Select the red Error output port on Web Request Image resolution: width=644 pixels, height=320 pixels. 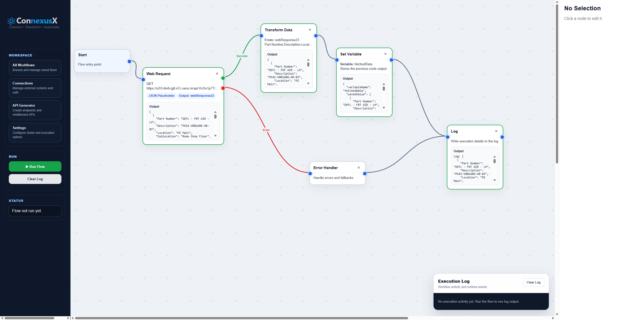[223, 88]
